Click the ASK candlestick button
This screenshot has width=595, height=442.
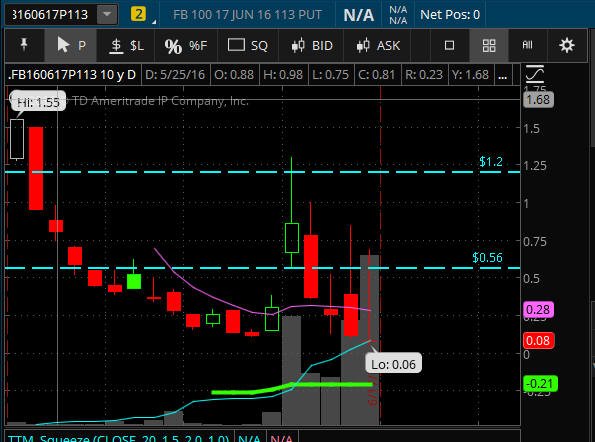coord(378,46)
